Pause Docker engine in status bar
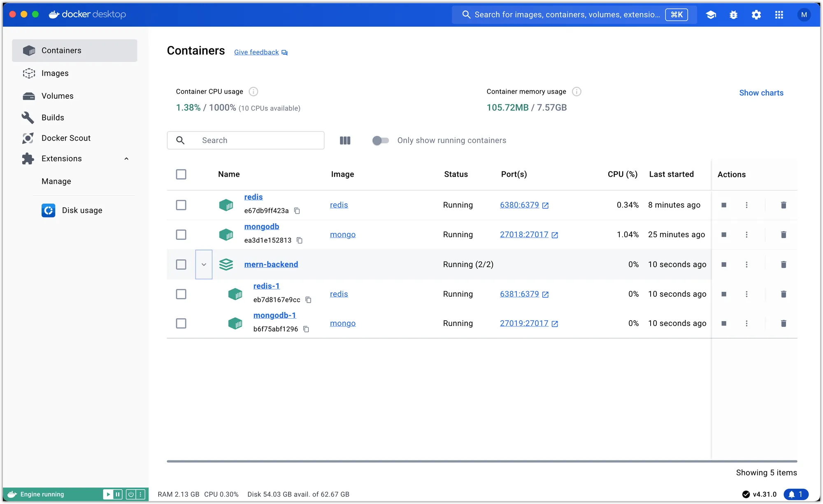 118,494
